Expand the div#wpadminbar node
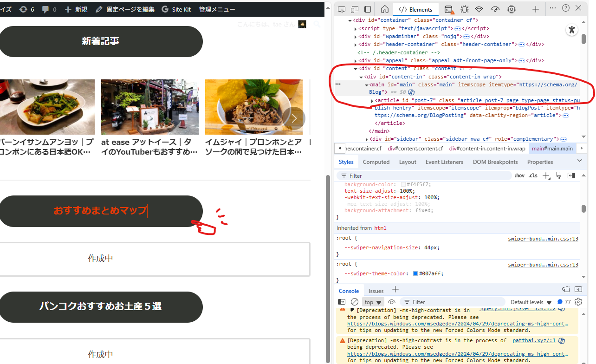Screen dimensions: 596x364 (x=356, y=37)
